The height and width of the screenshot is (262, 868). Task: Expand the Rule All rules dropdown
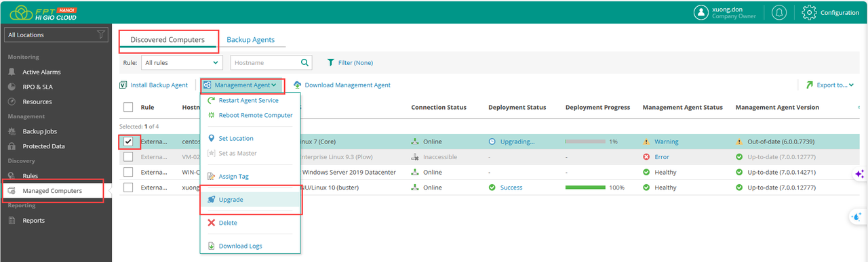point(182,62)
